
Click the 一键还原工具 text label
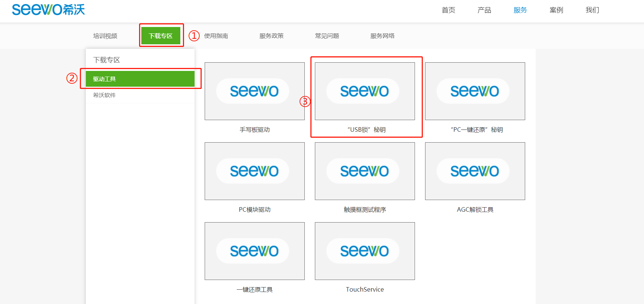pos(255,289)
